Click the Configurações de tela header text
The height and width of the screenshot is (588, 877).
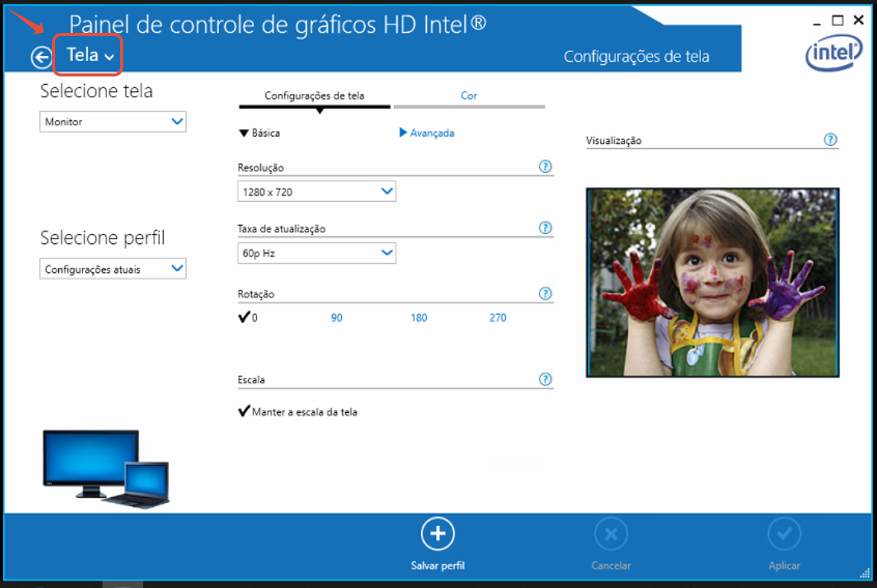coord(637,57)
